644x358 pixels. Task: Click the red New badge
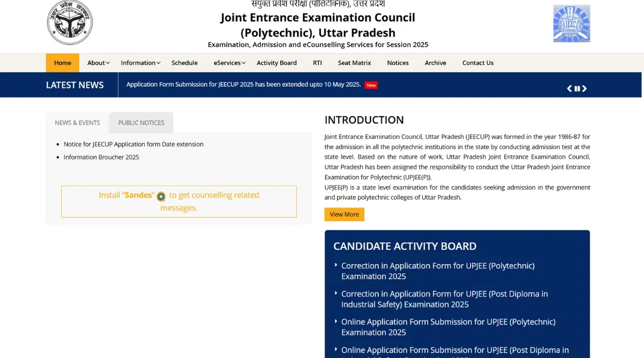(x=371, y=85)
